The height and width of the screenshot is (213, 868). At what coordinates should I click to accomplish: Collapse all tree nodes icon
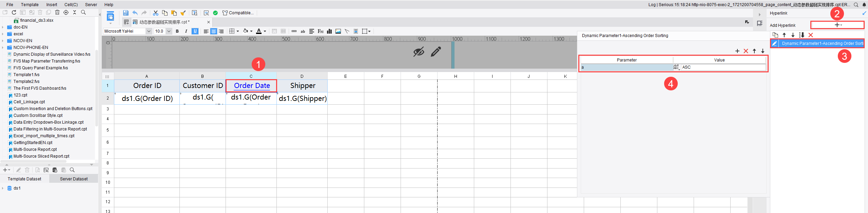[75, 13]
